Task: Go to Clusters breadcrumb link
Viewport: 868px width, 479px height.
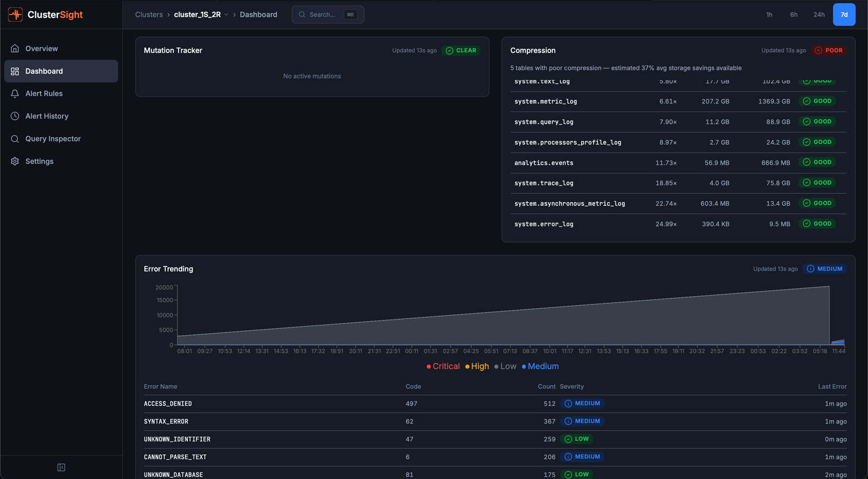Action: tap(149, 15)
